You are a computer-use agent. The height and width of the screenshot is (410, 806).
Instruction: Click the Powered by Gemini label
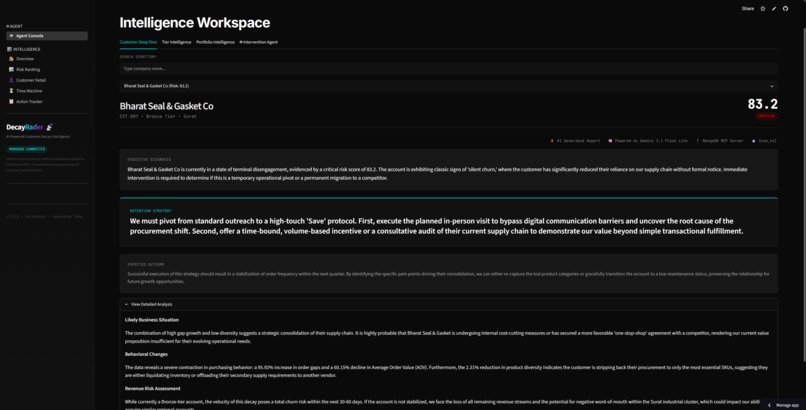[651, 141]
